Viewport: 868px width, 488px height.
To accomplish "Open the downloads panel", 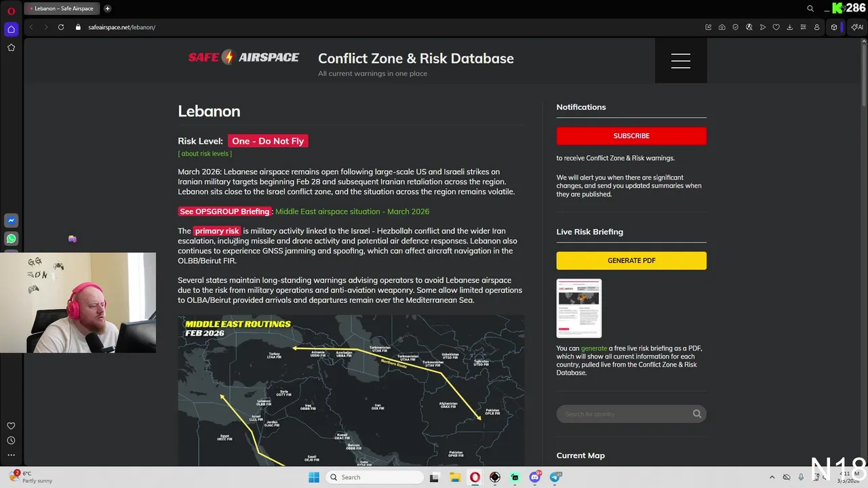I will (790, 27).
